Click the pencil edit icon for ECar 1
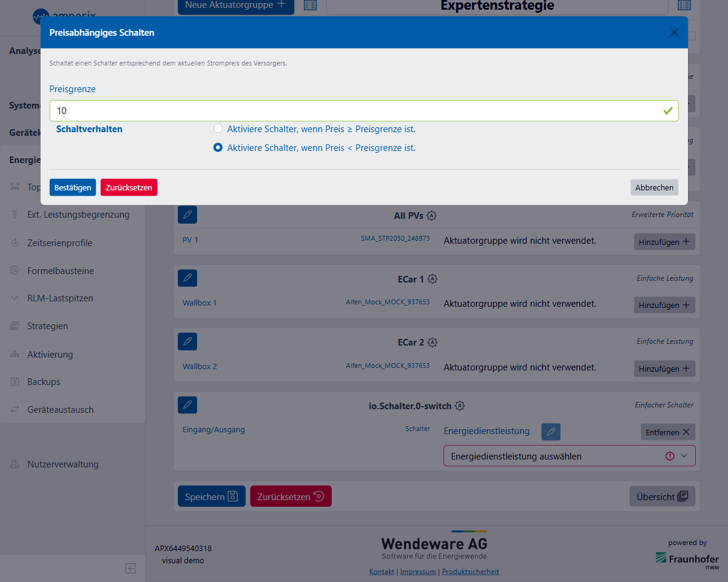 coord(187,278)
